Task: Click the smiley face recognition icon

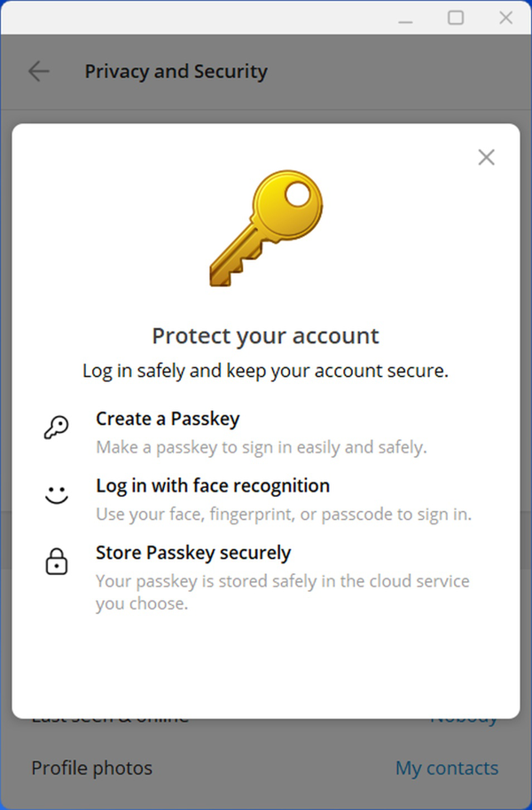Action: coord(56,496)
